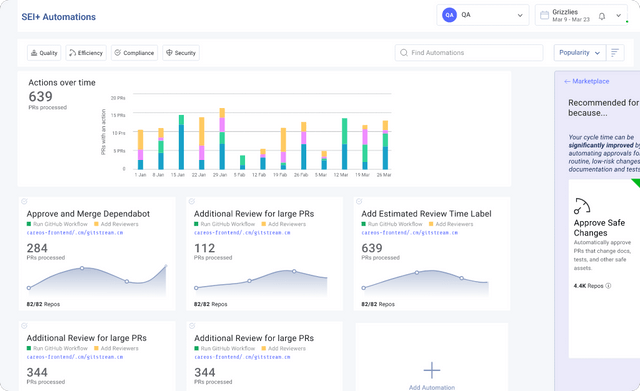Click the QA avatar badge

449,15
